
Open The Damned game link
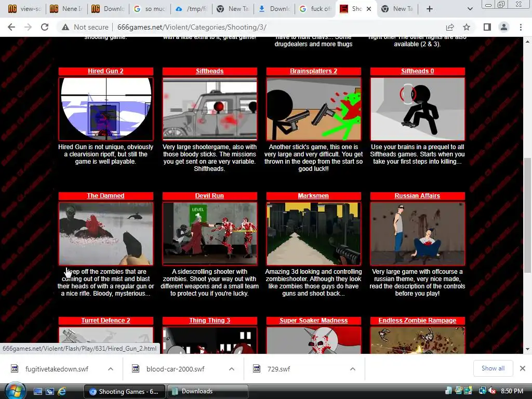point(105,196)
